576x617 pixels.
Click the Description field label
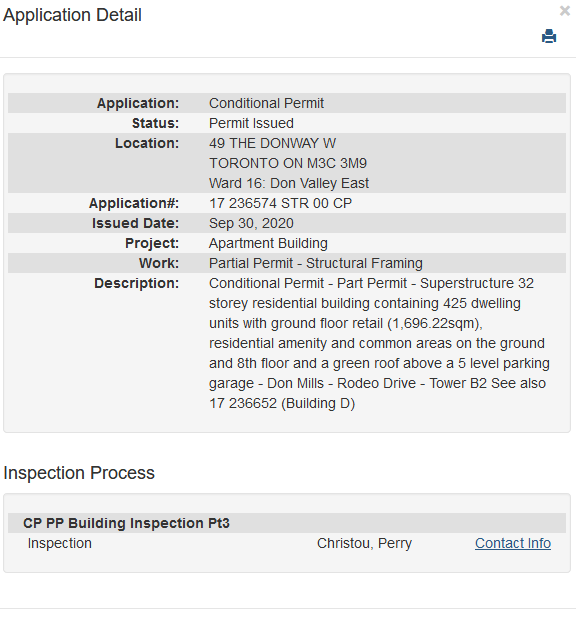137,283
